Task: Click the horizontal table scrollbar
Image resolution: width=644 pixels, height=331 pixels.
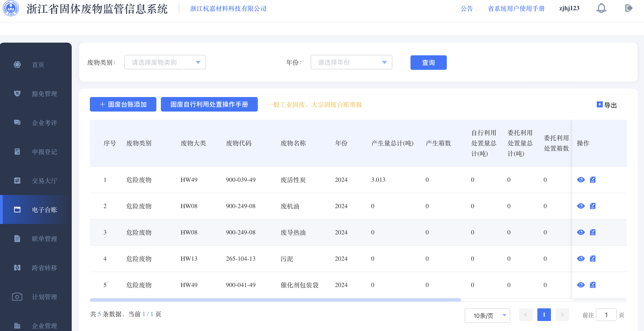Action: click(x=275, y=300)
